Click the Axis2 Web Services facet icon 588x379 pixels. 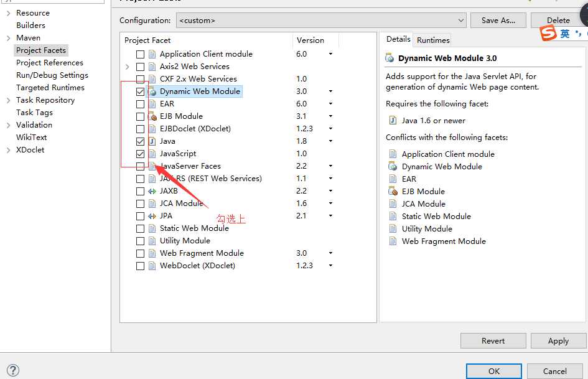click(152, 67)
